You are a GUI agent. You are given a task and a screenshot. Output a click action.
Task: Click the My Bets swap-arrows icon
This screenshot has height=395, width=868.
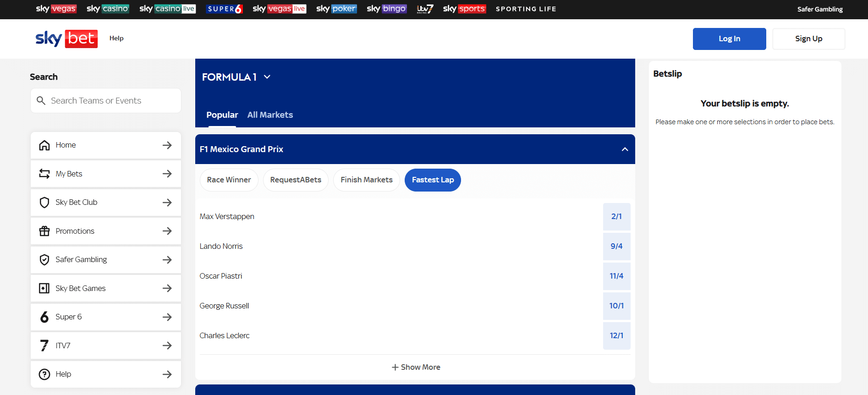pos(44,174)
